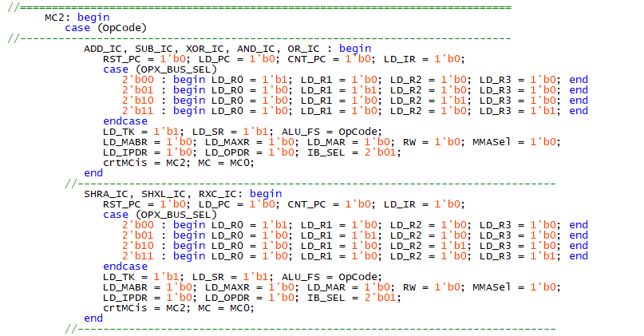
Task: Click 'case (OPX_BUS_SEL)' in ADD_IC block
Action: (x=160, y=69)
